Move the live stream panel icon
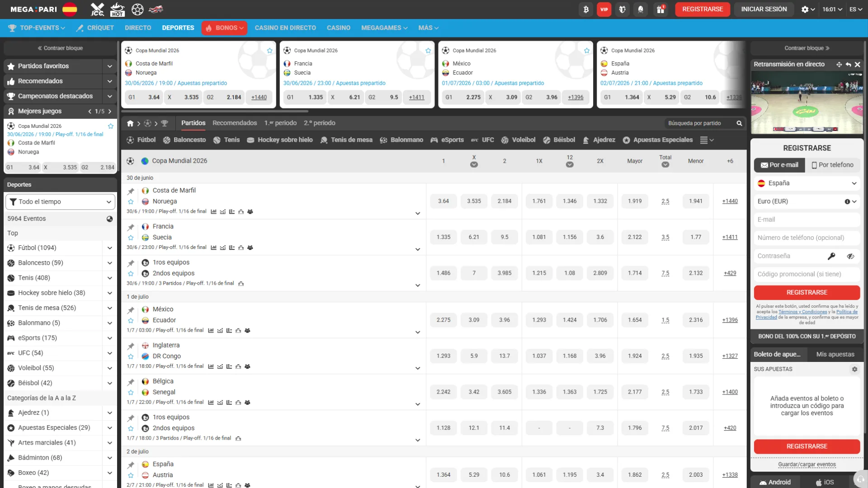868x488 pixels. pyautogui.click(x=839, y=65)
